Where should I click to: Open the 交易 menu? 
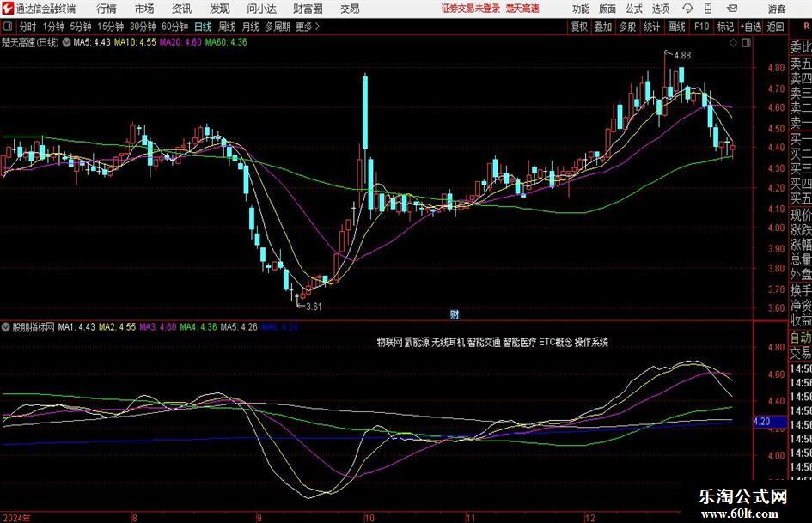[x=350, y=9]
